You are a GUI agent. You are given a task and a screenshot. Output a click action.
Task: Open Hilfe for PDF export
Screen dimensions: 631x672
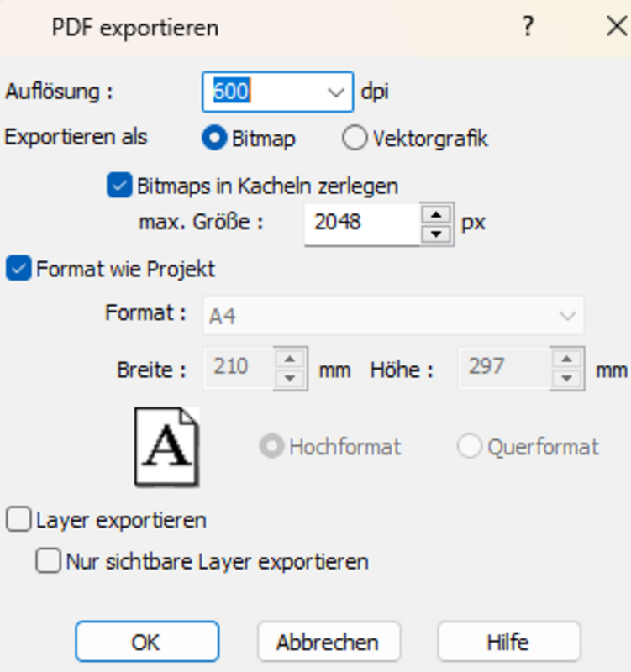508,643
